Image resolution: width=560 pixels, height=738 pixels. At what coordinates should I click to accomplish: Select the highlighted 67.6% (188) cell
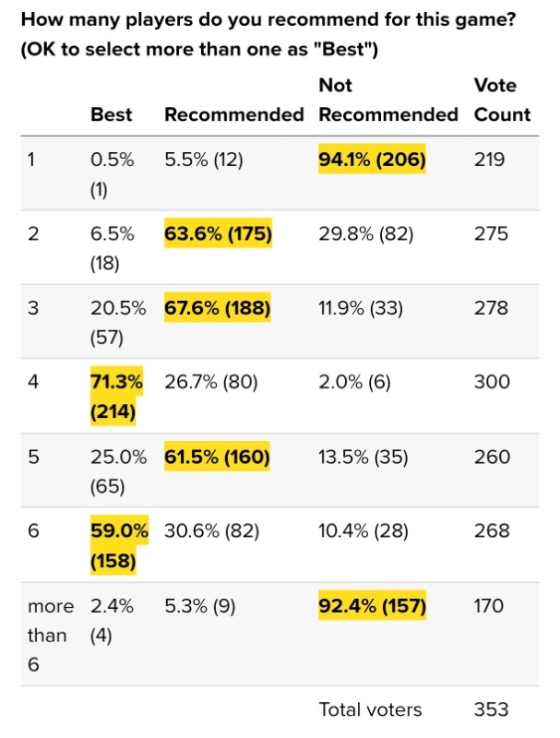click(x=218, y=308)
